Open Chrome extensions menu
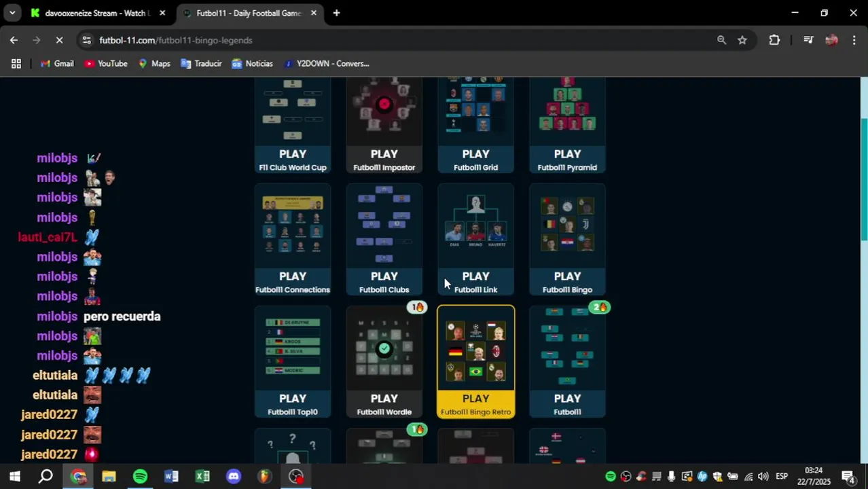Viewport: 868px width, 489px height. [x=774, y=40]
